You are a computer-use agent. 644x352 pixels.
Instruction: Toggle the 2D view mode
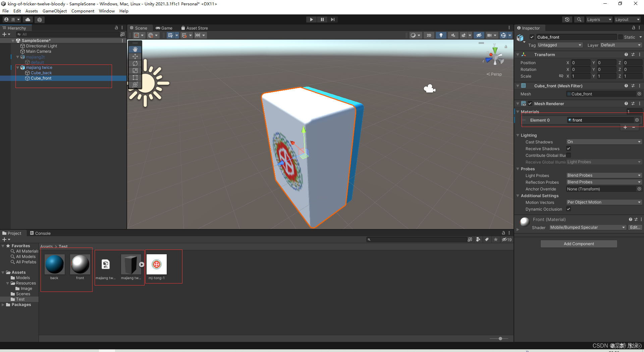point(429,35)
